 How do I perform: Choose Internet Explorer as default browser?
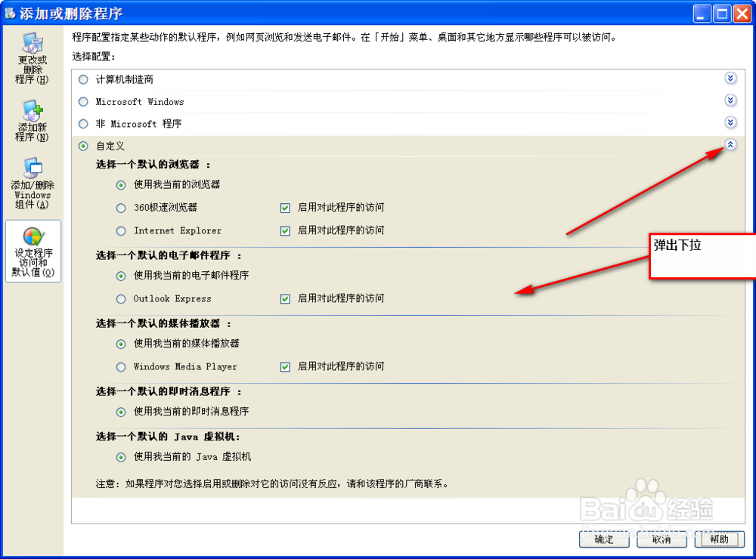[121, 231]
